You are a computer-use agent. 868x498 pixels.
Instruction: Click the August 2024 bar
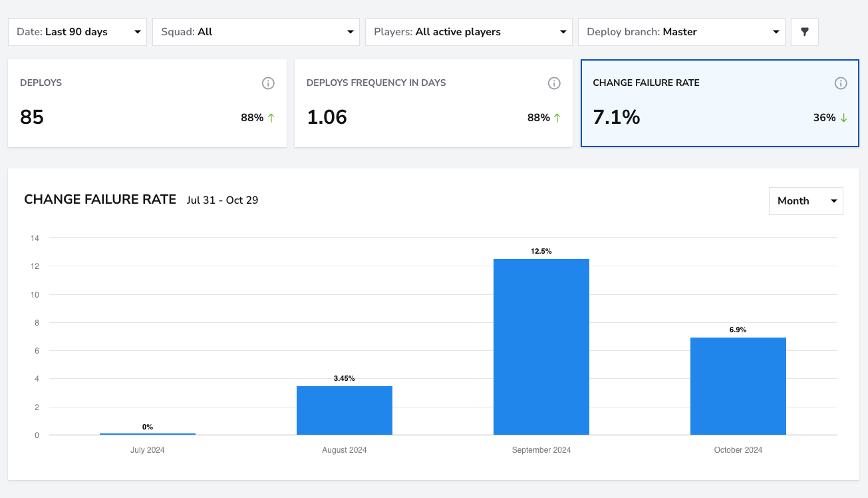(345, 410)
